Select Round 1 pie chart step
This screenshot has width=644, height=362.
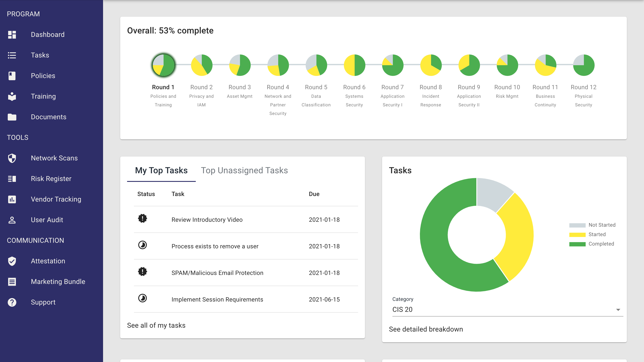164,65
